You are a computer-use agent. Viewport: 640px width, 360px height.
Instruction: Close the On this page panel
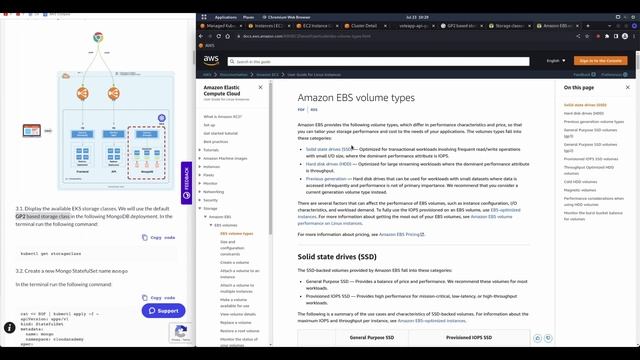(628, 87)
